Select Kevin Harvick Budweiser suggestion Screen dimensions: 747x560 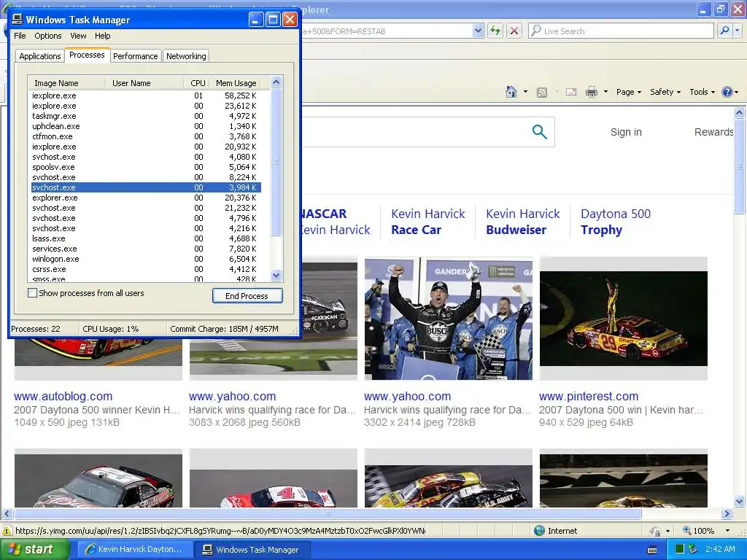522,222
